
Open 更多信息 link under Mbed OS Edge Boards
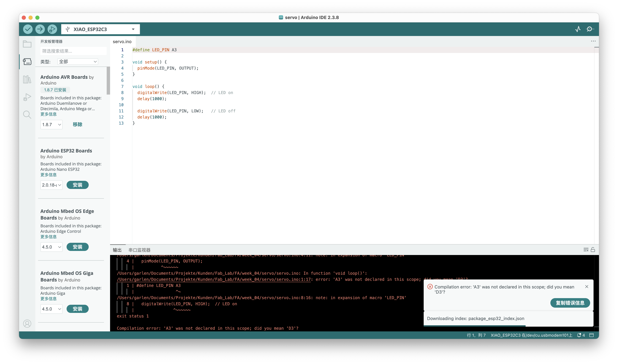pos(48,237)
